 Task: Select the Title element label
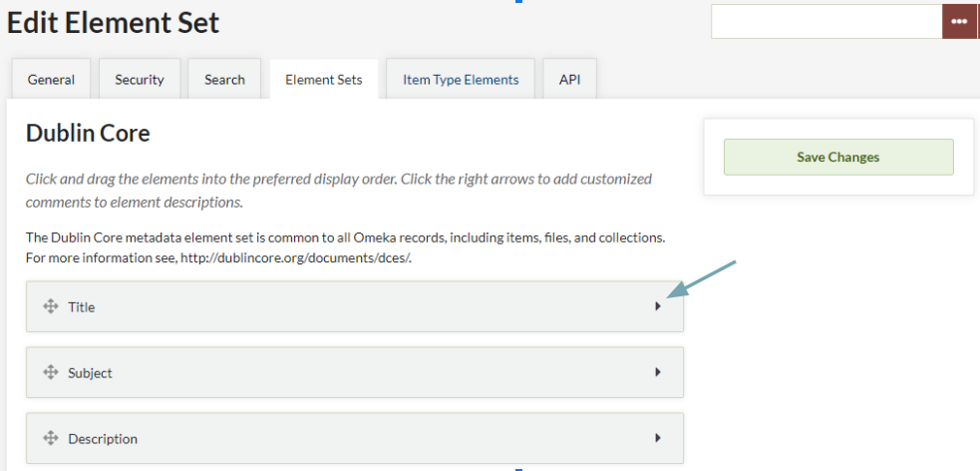[x=81, y=307]
